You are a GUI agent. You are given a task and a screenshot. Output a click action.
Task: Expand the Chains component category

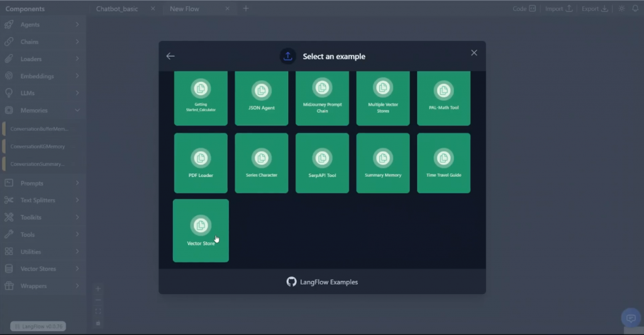pyautogui.click(x=43, y=42)
